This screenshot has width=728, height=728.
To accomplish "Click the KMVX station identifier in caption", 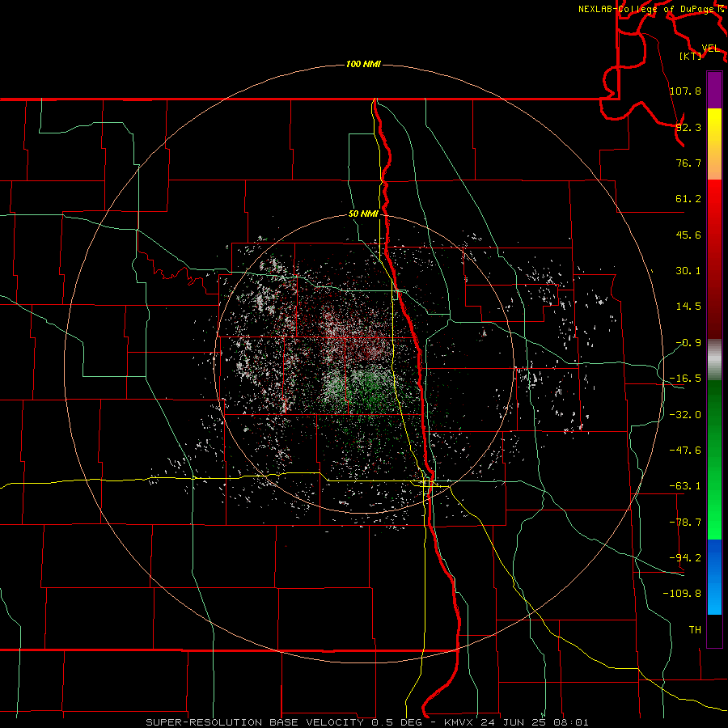I will pos(459,722).
